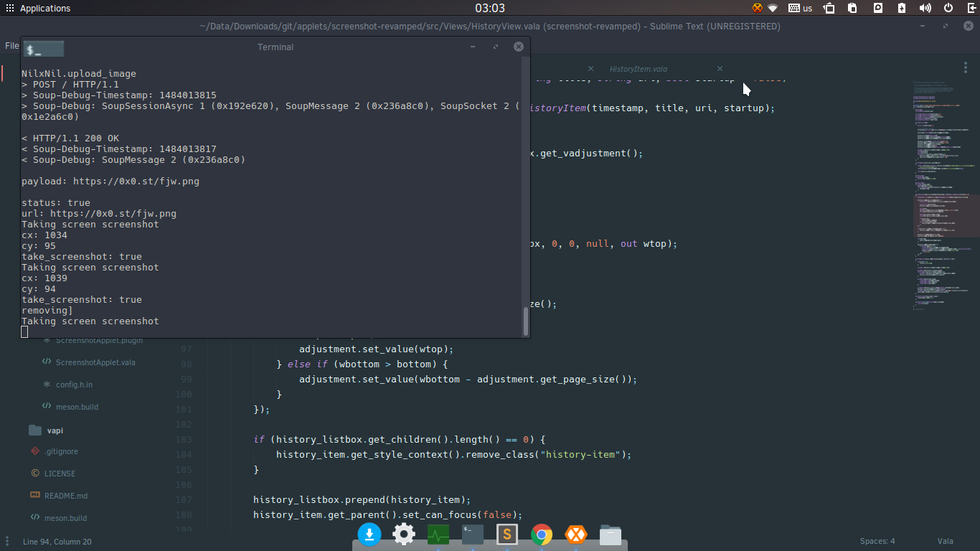
Task: Open the Vala syntax selector in status bar
Action: click(x=945, y=542)
